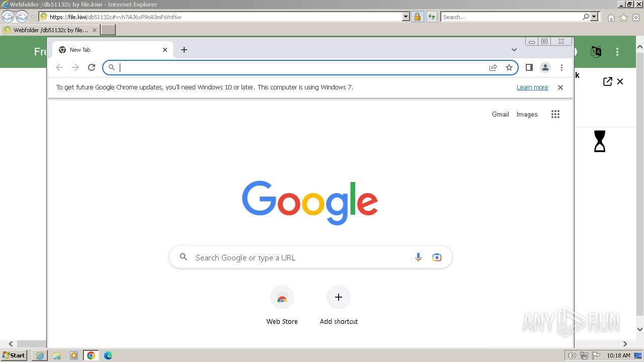
Task: Open Windows Explorer from the taskbar
Action: click(57, 355)
